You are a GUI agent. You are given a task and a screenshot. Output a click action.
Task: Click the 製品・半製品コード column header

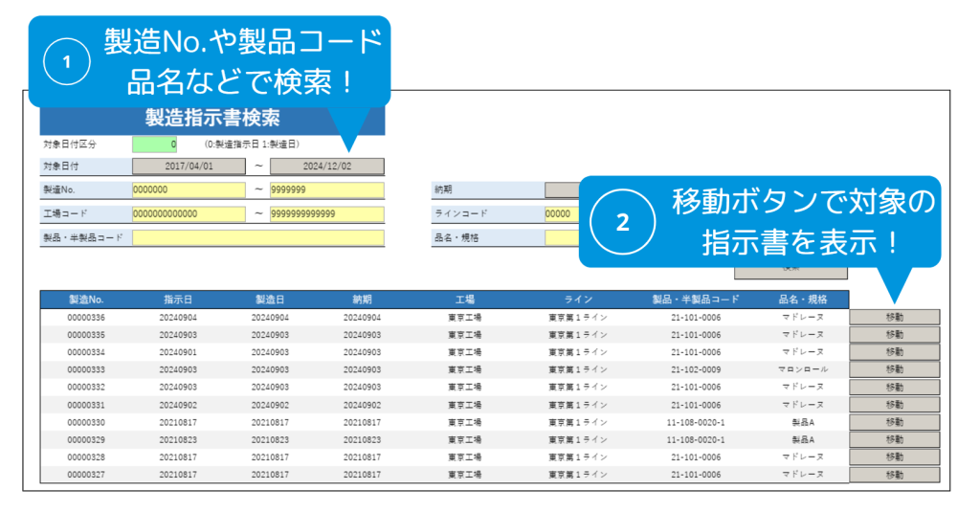point(696,300)
